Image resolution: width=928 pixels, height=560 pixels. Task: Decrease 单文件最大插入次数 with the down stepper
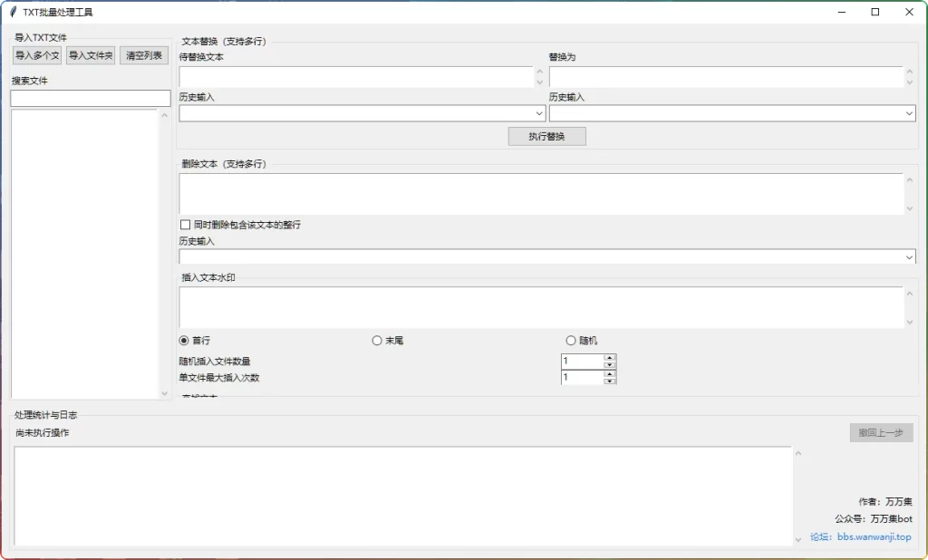(x=611, y=381)
